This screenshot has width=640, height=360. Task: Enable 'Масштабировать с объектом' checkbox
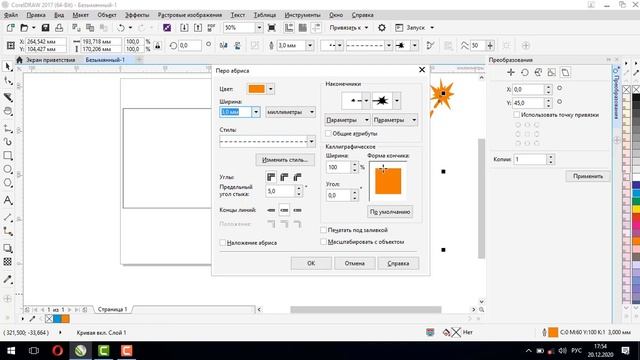[324, 242]
